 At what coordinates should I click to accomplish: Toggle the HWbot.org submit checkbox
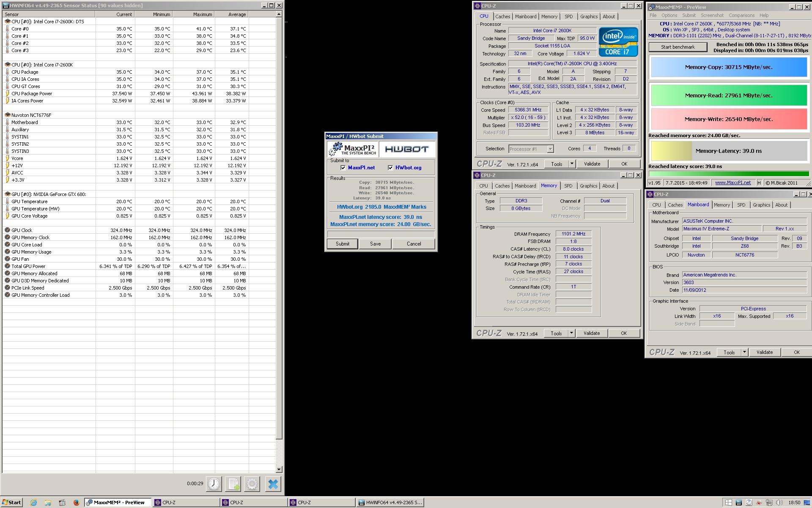point(390,168)
